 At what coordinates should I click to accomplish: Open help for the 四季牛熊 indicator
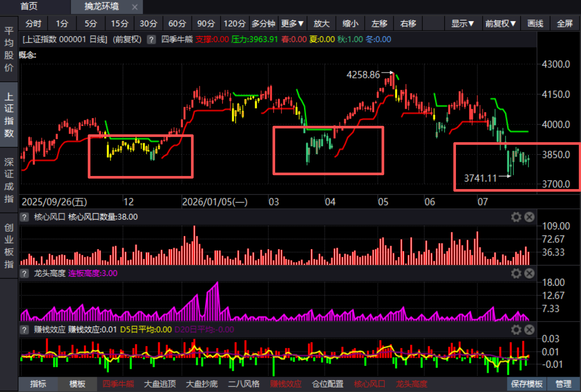(151, 40)
